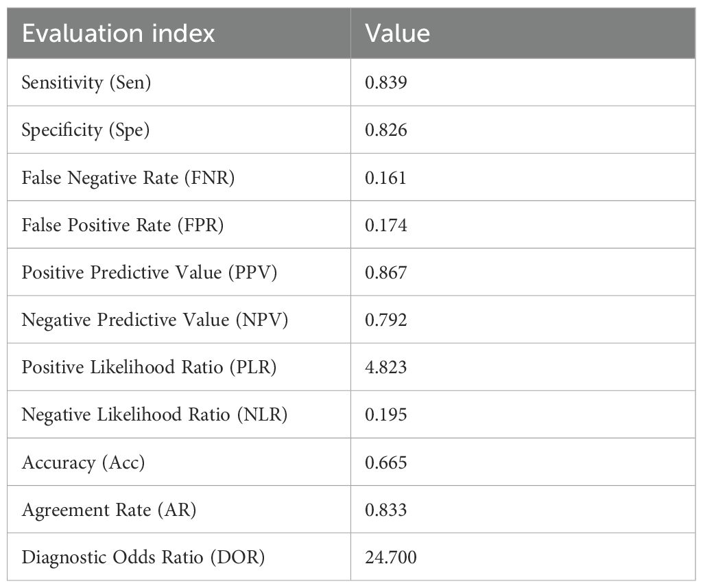Select the Positive Likelihood Ratio (PLR) label
703x588 pixels.
[149, 367]
